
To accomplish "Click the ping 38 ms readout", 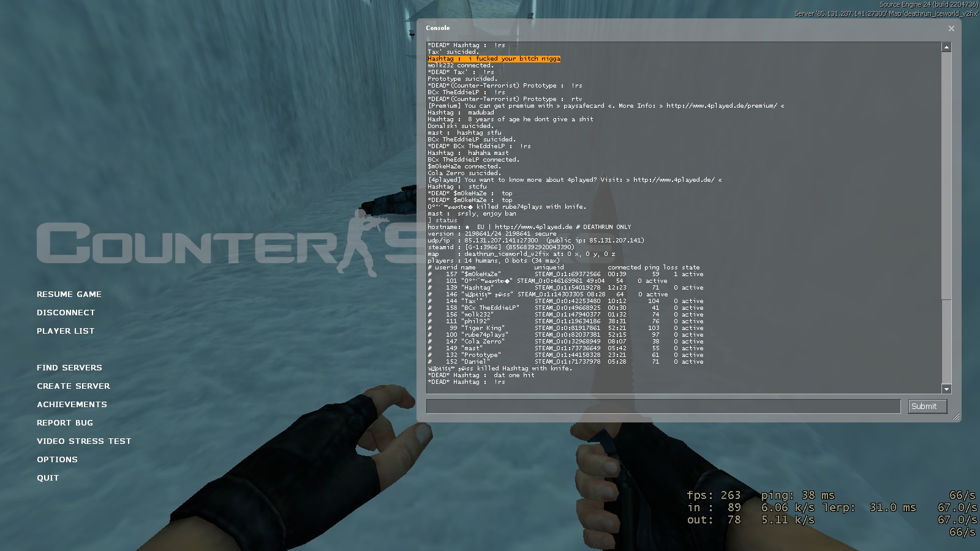I will [x=798, y=495].
